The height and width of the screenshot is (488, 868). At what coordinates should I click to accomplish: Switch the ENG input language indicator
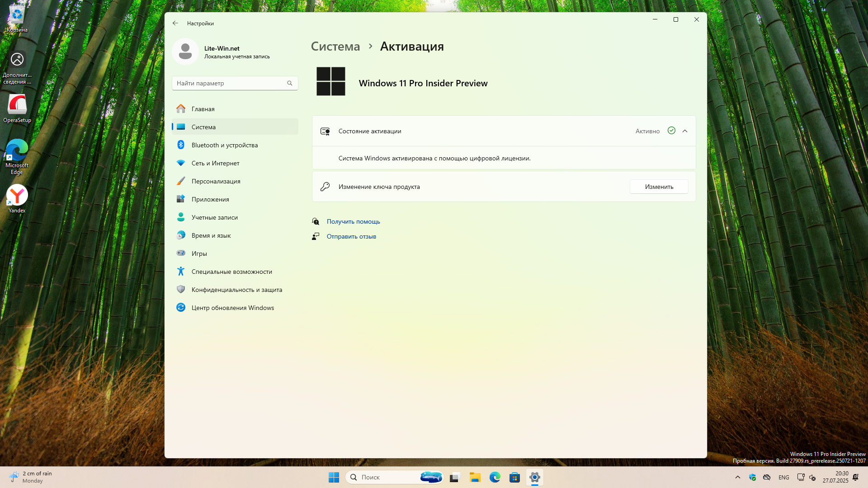tap(783, 477)
